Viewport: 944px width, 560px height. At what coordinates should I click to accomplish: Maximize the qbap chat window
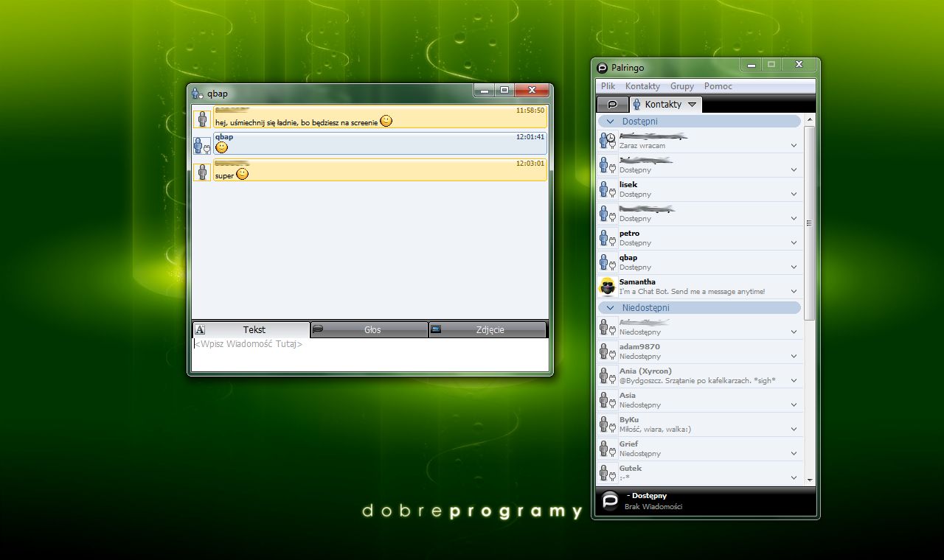(504, 90)
